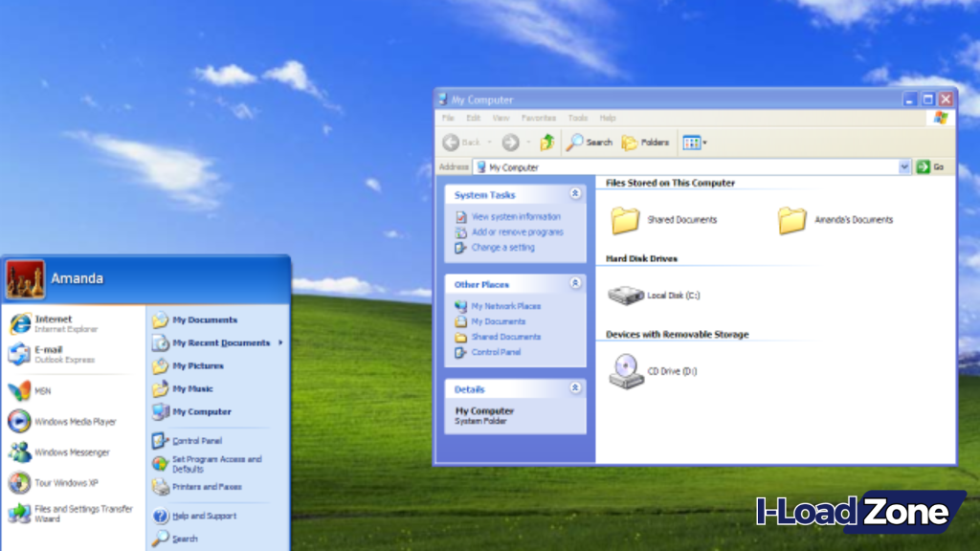Image resolution: width=980 pixels, height=551 pixels.
Task: Collapse the System Tasks section
Action: [x=575, y=194]
